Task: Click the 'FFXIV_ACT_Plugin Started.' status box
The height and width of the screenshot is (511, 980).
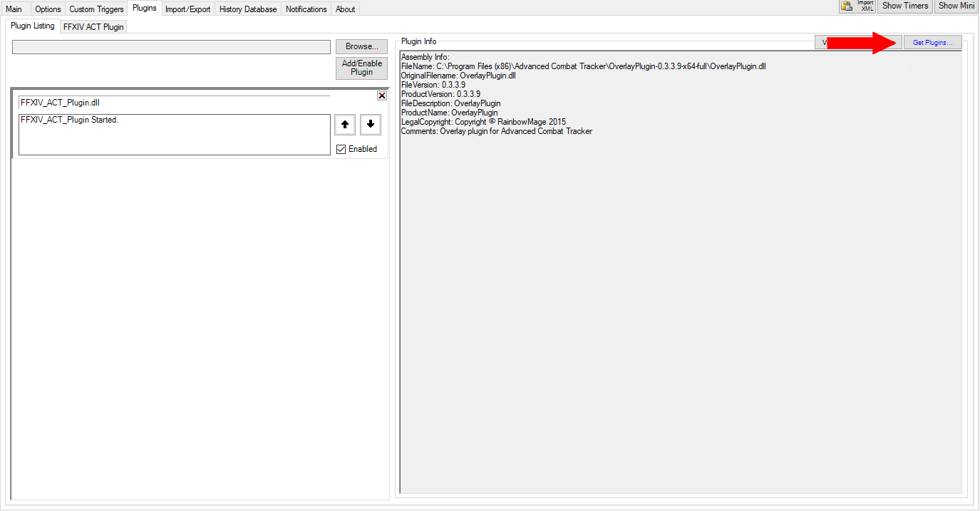Action: pos(175,135)
